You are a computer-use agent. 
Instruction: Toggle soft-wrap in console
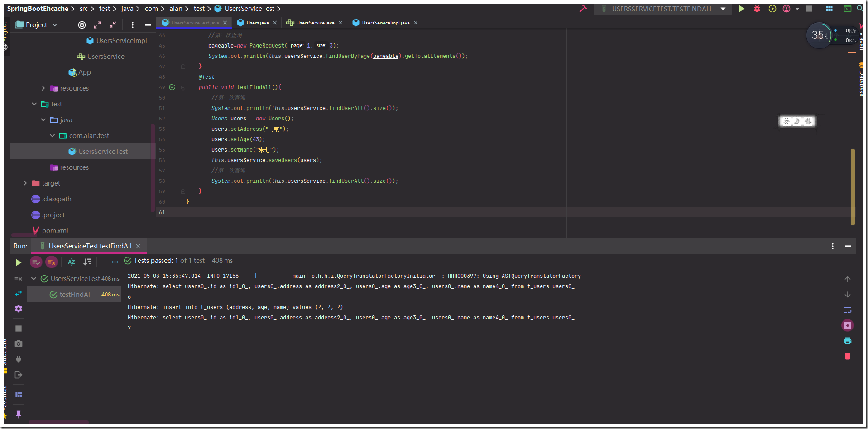click(x=848, y=310)
